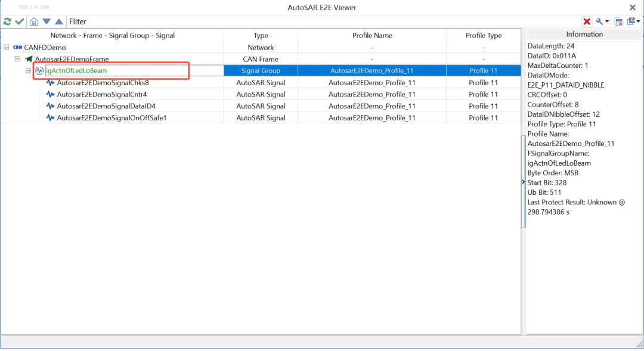
Task: Select the AutosarE2EDemoSignalDataID4 signal
Action: coord(106,106)
